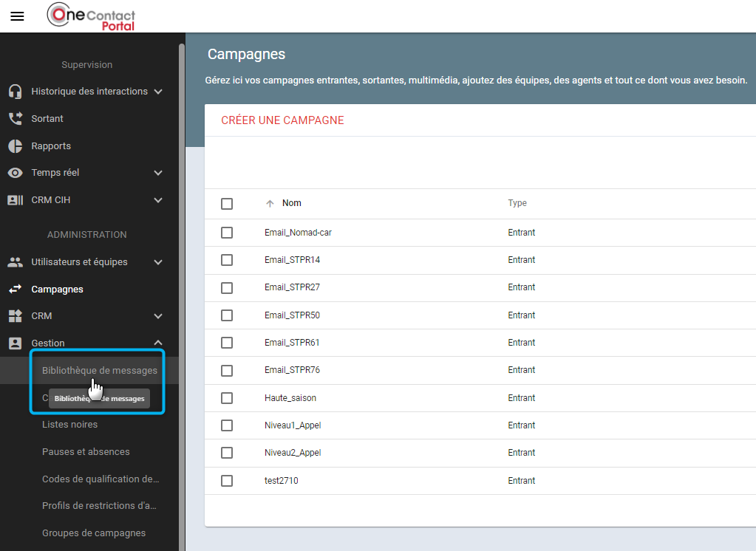
Task: Click the person badge icon for Gestion
Action: click(x=16, y=343)
